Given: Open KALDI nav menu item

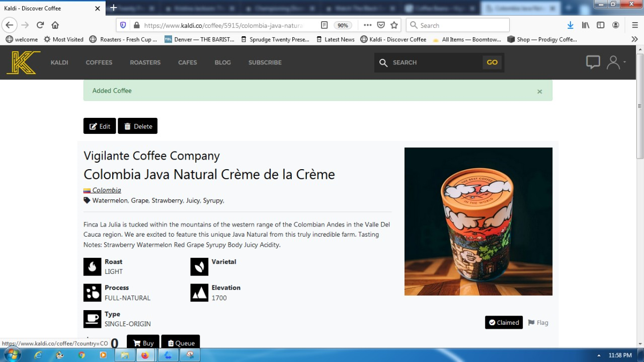Looking at the screenshot, I should point(59,62).
